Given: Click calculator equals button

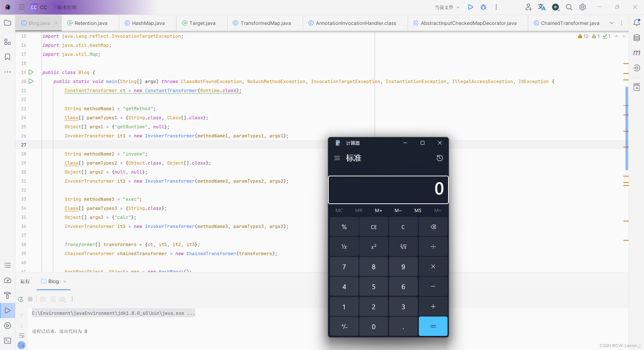Looking at the screenshot, I should (433, 326).
